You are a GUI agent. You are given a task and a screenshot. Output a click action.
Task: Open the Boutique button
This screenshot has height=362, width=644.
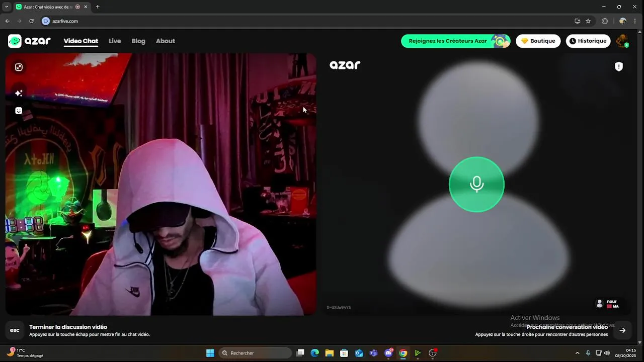pyautogui.click(x=538, y=41)
